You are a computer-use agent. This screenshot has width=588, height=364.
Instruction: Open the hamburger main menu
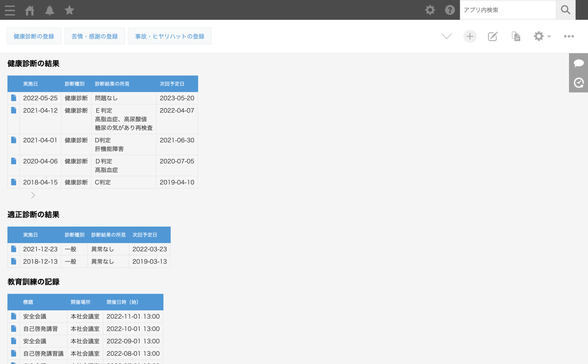click(10, 10)
